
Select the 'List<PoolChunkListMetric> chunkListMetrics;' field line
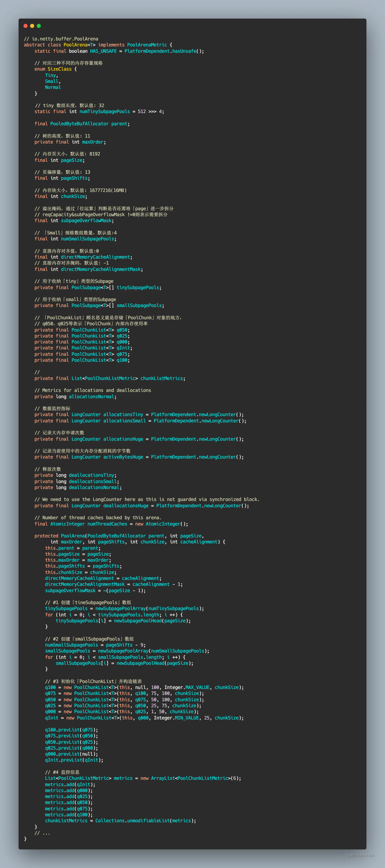tap(110, 378)
